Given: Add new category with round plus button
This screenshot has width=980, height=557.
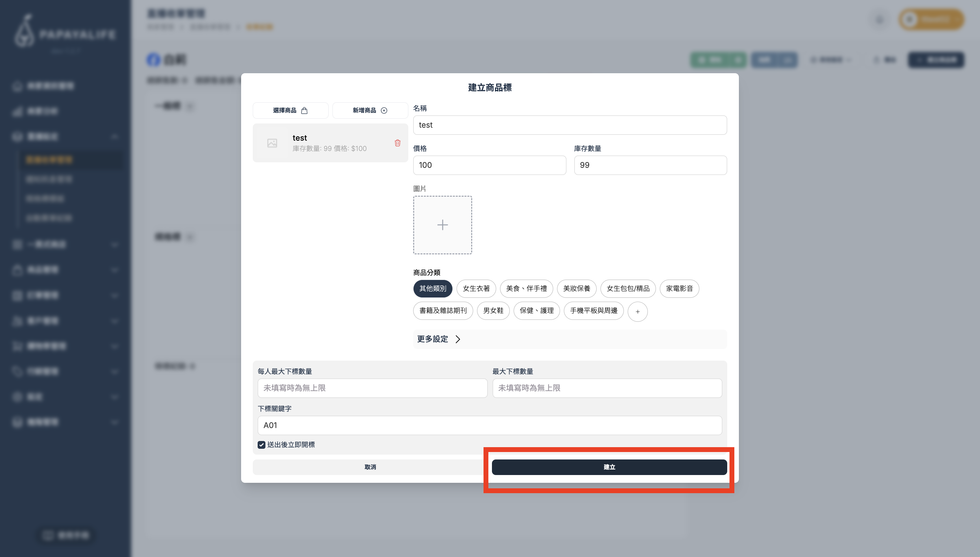Looking at the screenshot, I should click(637, 311).
